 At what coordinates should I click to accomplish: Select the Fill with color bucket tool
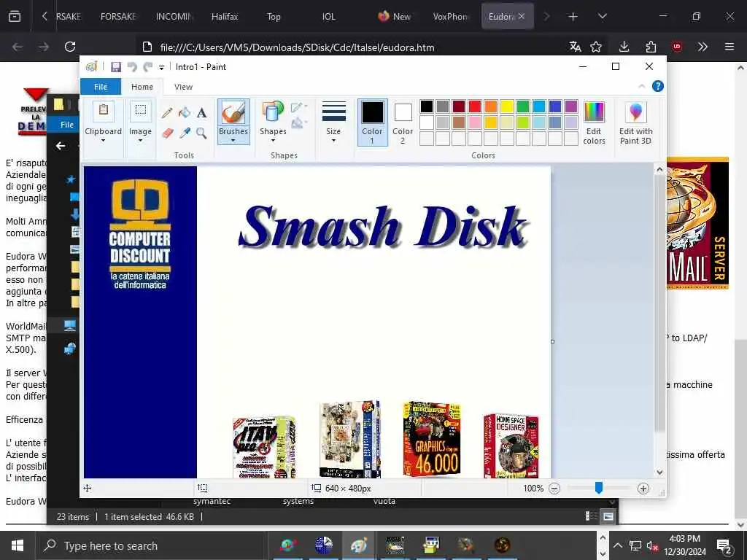(185, 113)
